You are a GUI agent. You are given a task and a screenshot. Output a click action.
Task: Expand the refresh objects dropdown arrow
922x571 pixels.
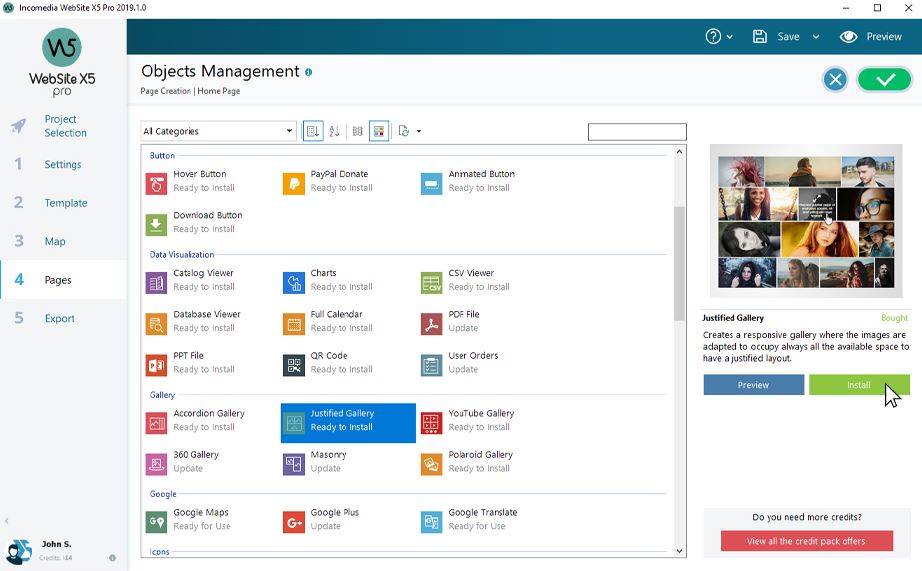(419, 131)
